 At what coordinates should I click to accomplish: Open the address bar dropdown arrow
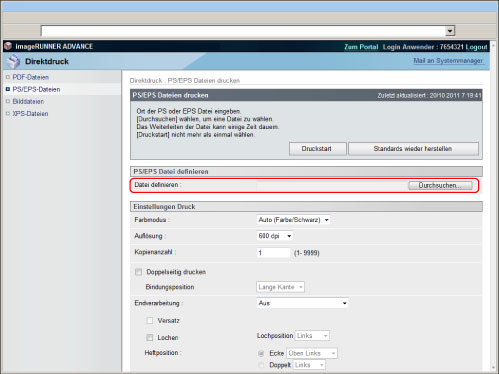[450, 31]
